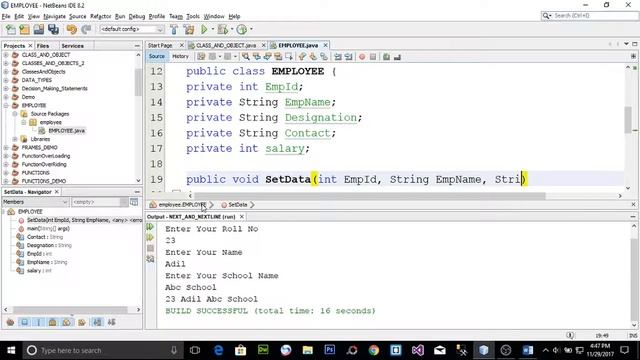Switch editor to Source view
Screen dimensions: 640x360
157,56
